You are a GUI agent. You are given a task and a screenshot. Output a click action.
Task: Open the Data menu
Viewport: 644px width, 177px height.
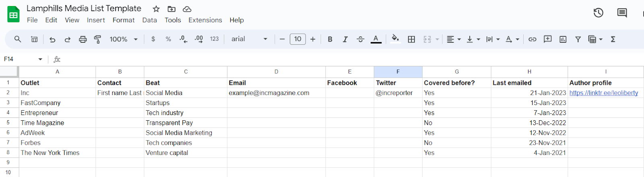coord(150,20)
